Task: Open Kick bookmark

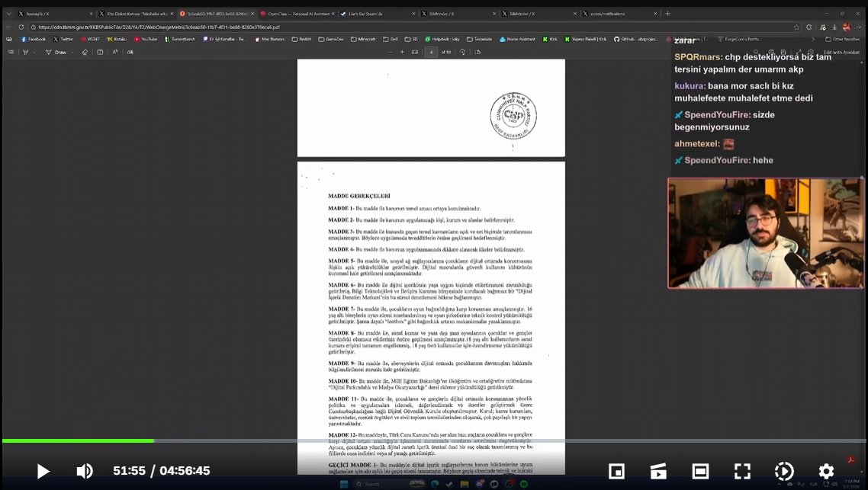Action: pyautogui.click(x=550, y=40)
